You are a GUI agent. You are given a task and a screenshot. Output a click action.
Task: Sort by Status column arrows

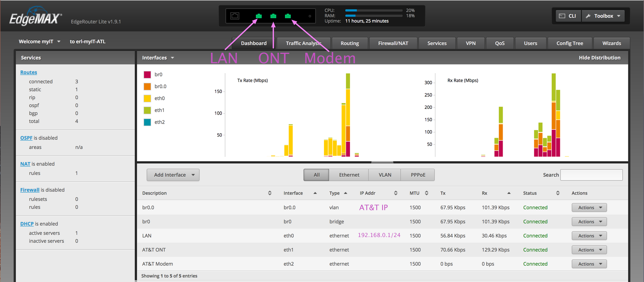558,193
